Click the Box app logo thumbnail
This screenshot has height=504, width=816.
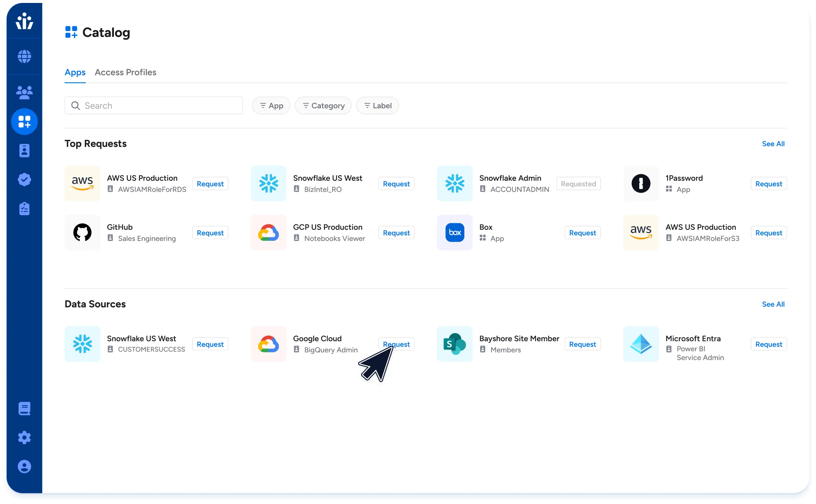tap(455, 232)
